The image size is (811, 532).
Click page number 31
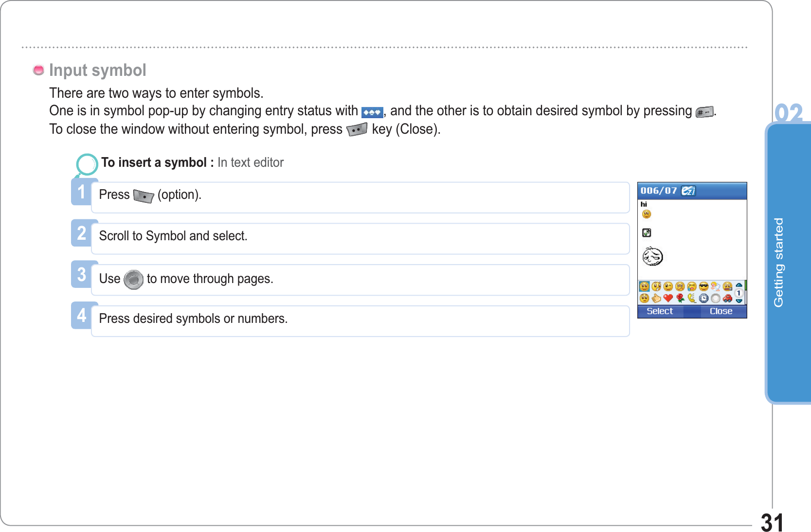tap(772, 523)
